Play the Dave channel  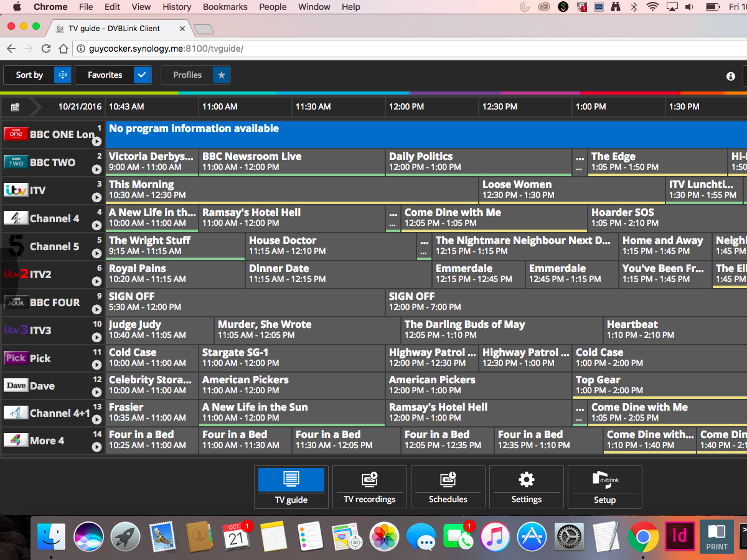click(x=96, y=392)
